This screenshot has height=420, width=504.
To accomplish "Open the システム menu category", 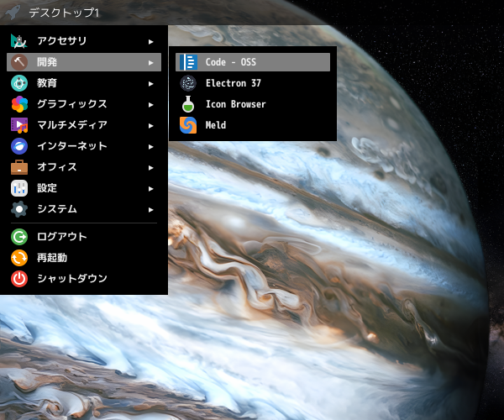I will coord(84,209).
